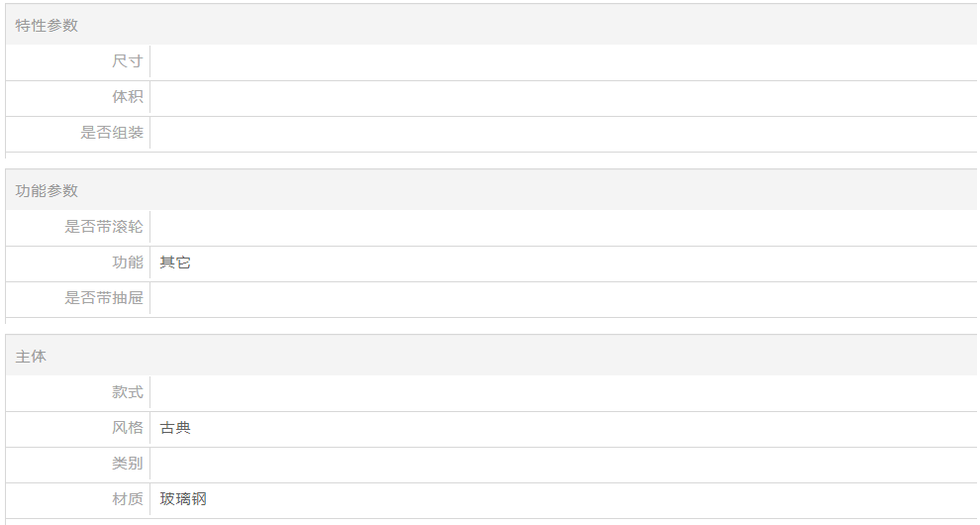Select the 款式 value field
The image size is (980, 525).
(x=564, y=392)
